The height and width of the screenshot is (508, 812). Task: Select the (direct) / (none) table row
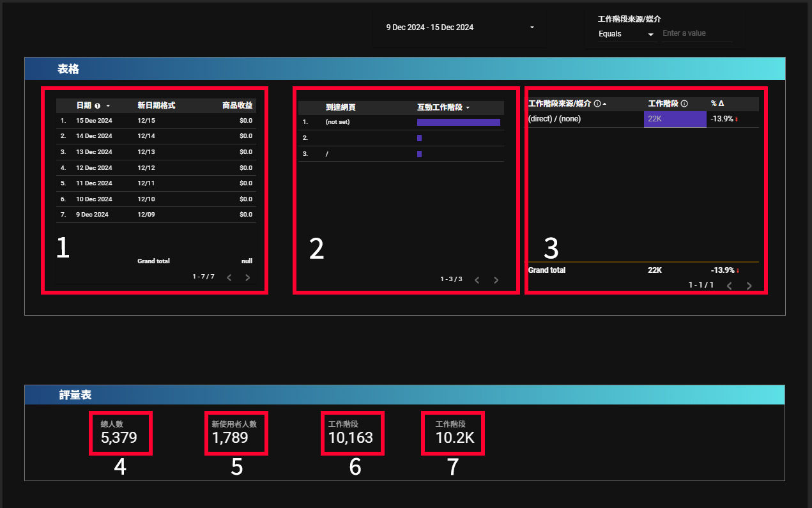click(555, 119)
